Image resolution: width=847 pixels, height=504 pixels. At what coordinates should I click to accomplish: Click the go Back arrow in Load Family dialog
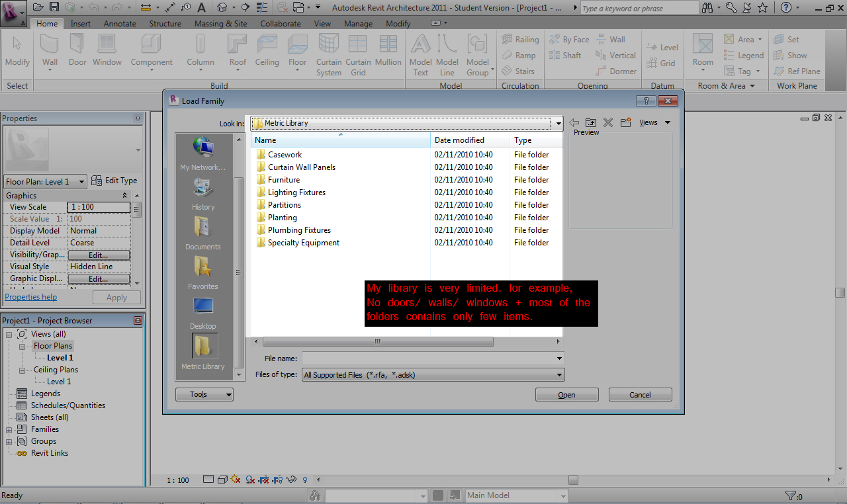574,122
